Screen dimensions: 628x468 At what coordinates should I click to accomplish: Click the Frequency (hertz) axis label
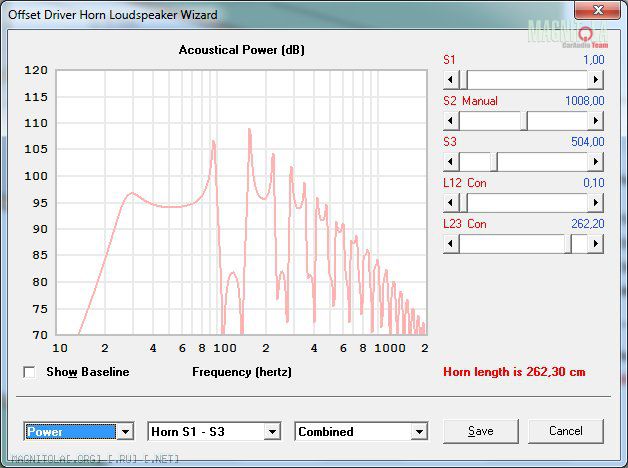coord(242,372)
